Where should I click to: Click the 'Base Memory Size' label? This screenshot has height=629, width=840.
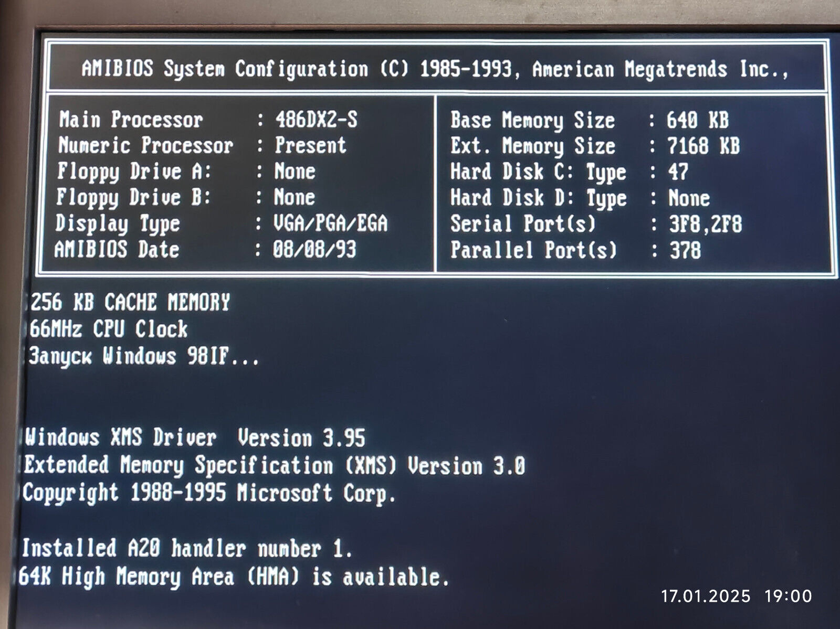coord(532,121)
